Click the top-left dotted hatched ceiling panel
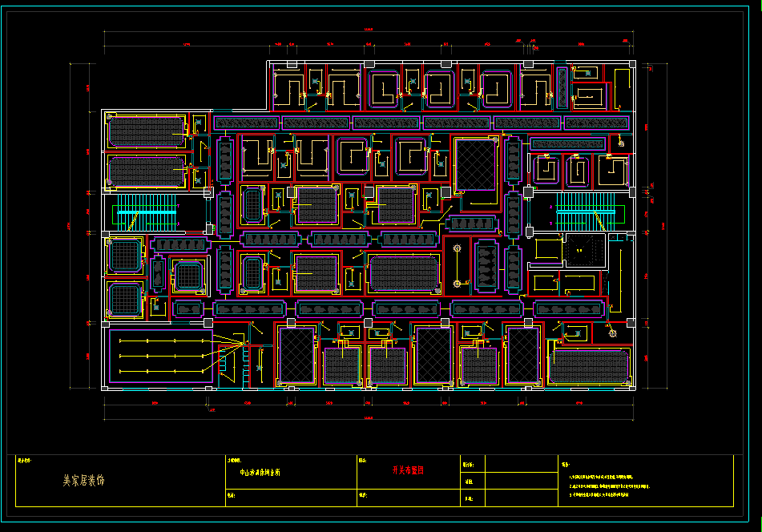This screenshot has height=532, width=762. pos(147,131)
